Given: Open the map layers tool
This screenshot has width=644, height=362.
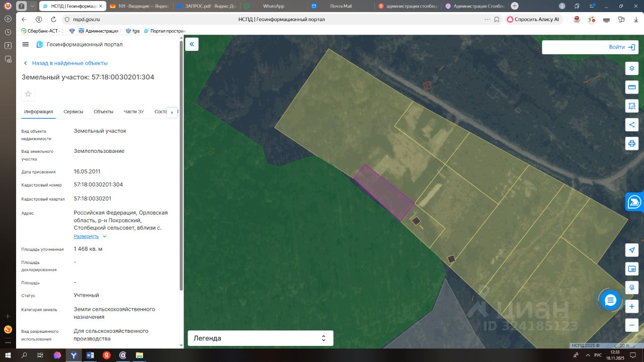Looking at the screenshot, I should pyautogui.click(x=632, y=68).
